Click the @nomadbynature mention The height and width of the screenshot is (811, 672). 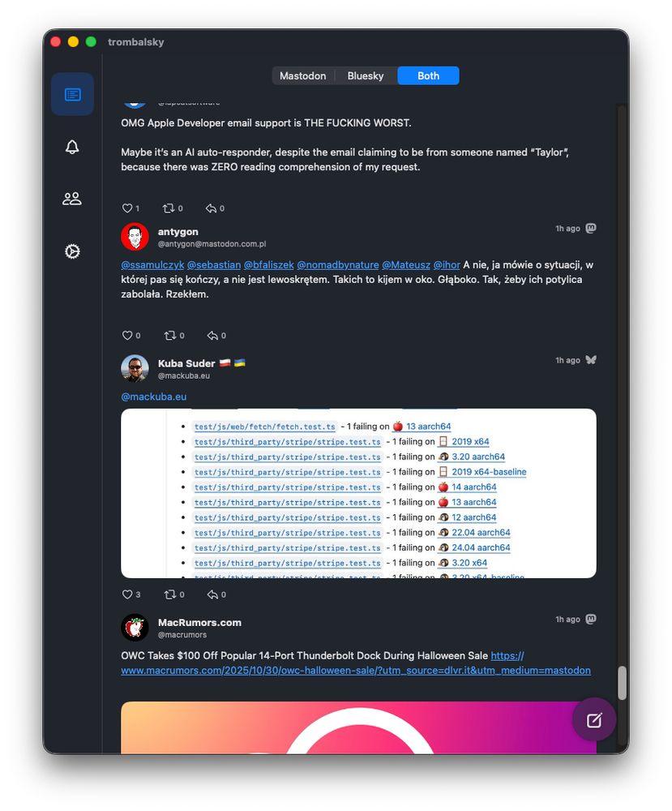click(x=337, y=265)
